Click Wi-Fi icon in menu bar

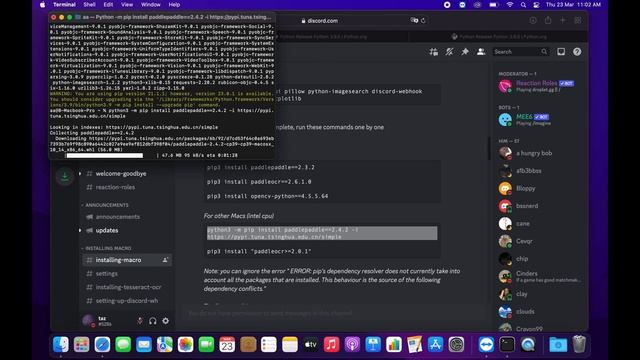[510, 4]
